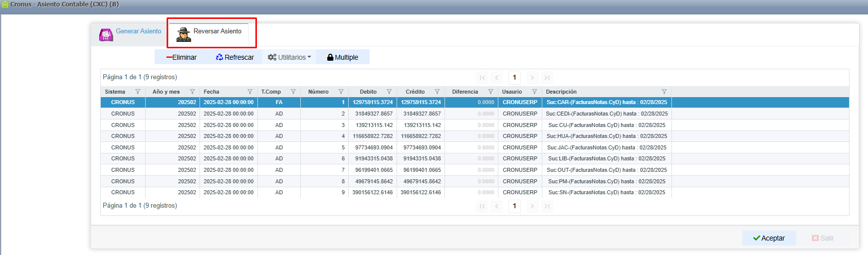868x255 pixels.
Task: Select page 1 in bottom pager
Action: click(x=514, y=206)
